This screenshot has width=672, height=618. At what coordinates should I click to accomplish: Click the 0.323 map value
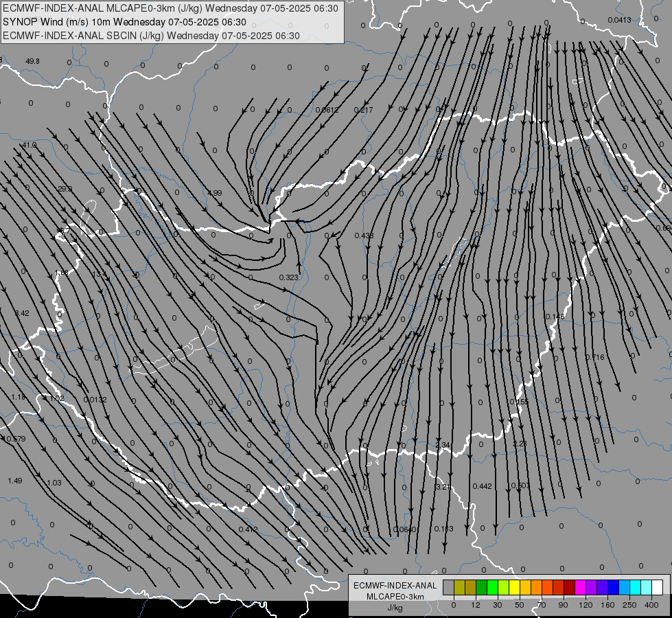(x=288, y=277)
